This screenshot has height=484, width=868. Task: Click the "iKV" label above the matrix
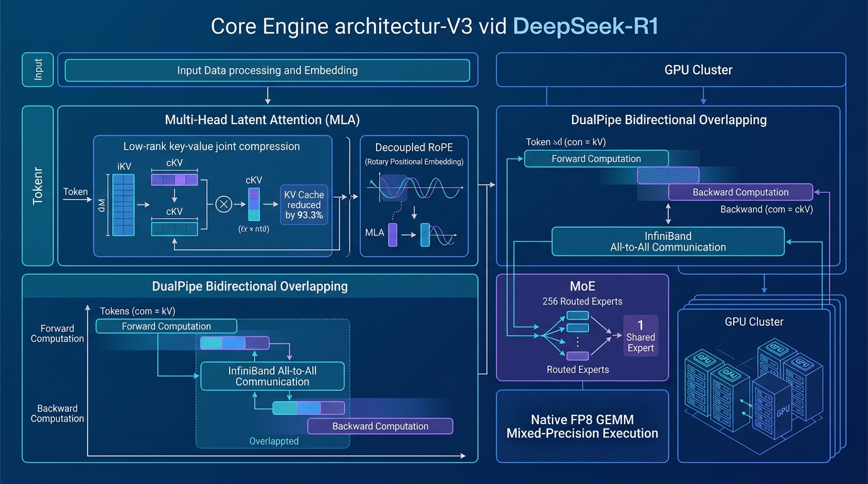tap(123, 166)
